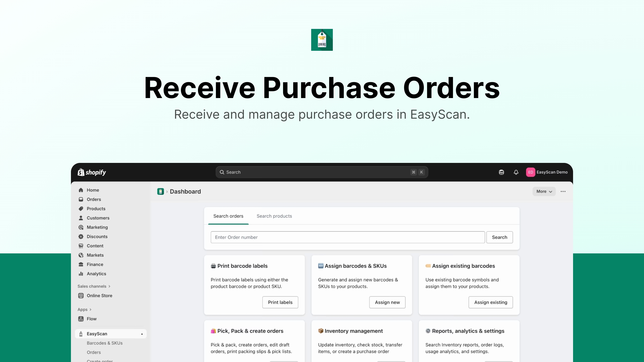This screenshot has width=644, height=362.
Task: Open Online Store channel
Action: coord(99,296)
